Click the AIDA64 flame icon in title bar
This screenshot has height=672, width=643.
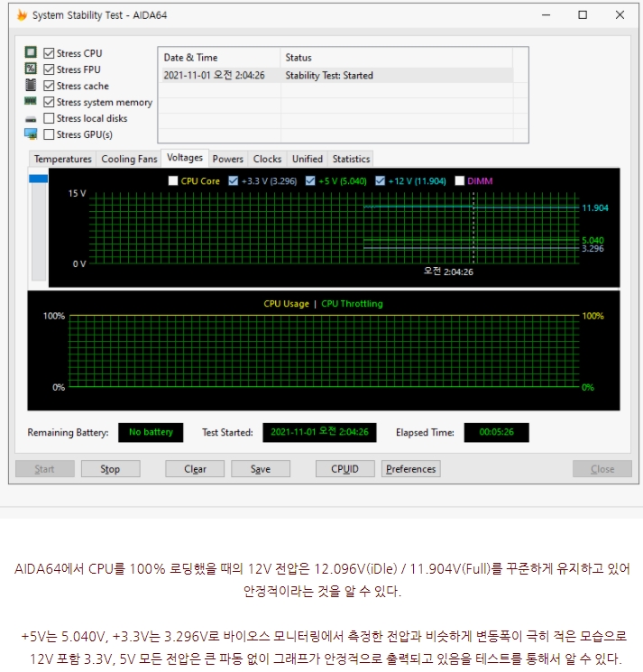(x=22, y=15)
